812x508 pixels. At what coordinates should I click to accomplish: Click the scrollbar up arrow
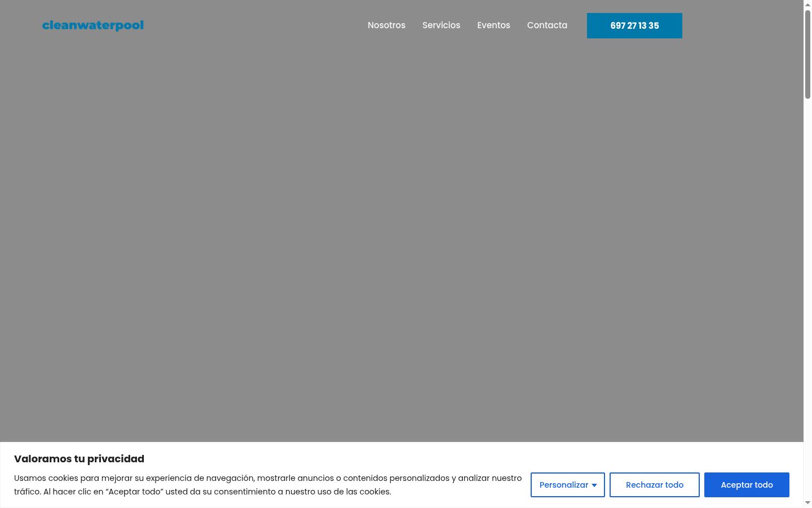pos(807,5)
